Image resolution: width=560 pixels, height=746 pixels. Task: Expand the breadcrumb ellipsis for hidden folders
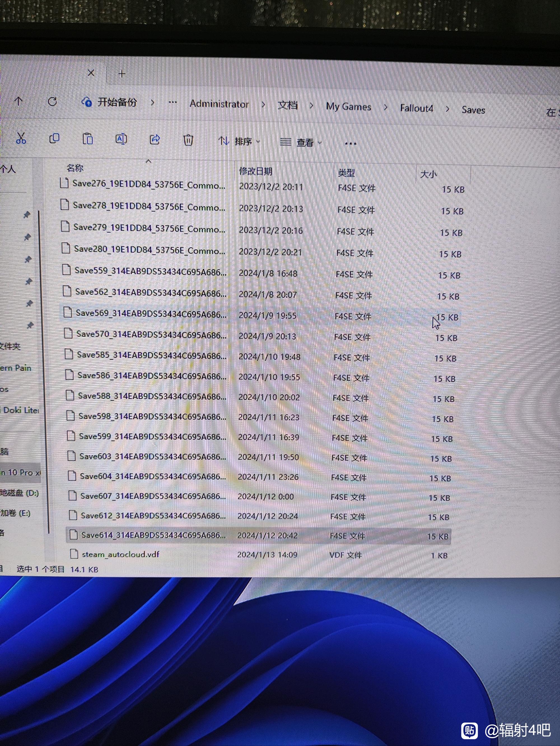coord(172,102)
